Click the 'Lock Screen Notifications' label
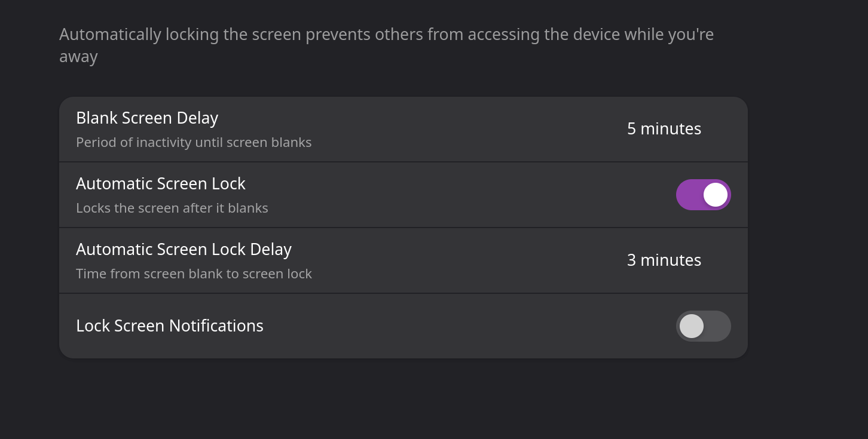 (x=170, y=326)
